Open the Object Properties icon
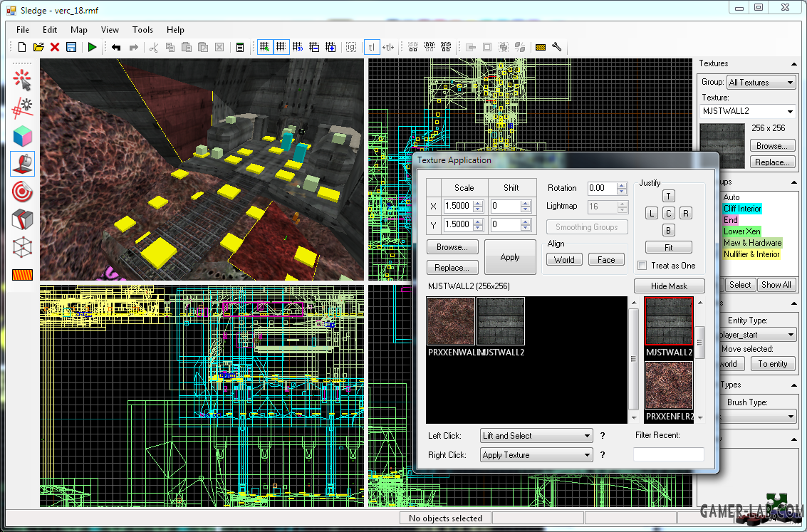This screenshot has height=532, width=807. [x=240, y=47]
